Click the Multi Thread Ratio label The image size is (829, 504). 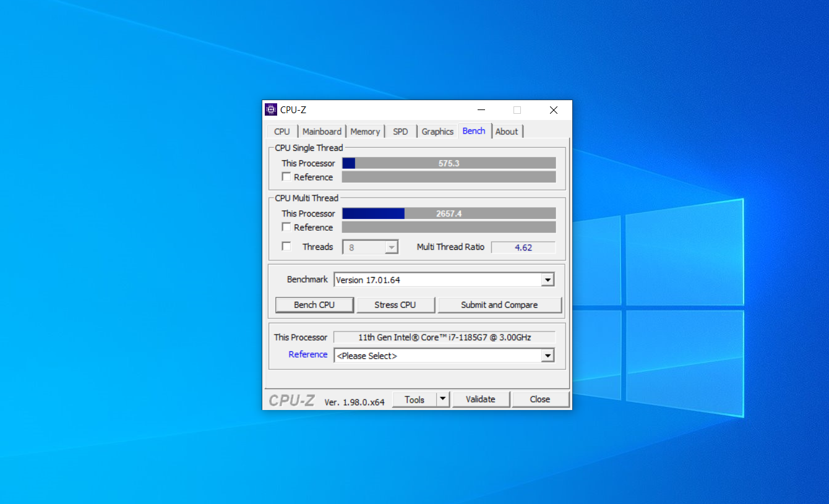tap(450, 247)
